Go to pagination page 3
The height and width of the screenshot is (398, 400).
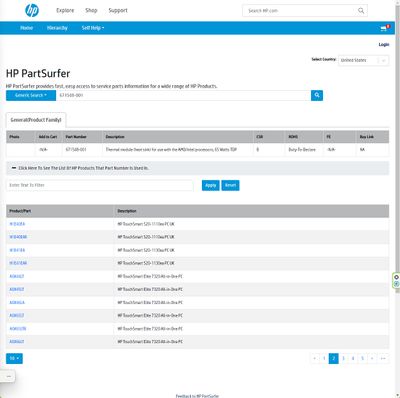343,358
